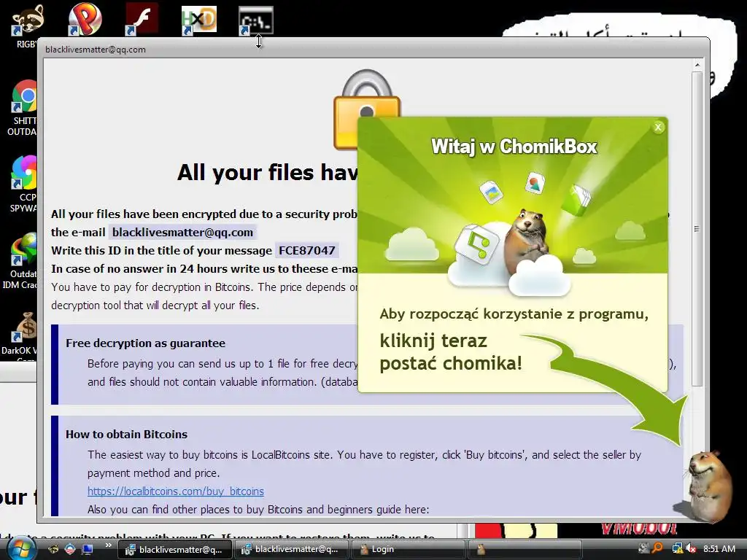
Task: Open the DarkOK money bag desktop shortcut
Action: coord(20,333)
